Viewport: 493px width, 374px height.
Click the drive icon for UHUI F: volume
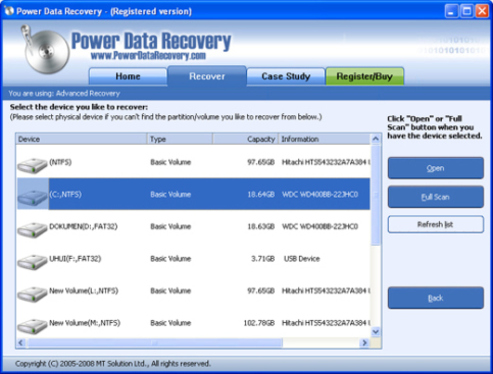[x=32, y=262]
